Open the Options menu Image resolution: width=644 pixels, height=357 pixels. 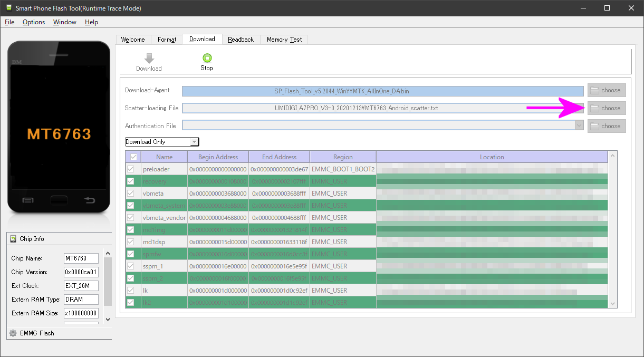tap(33, 22)
